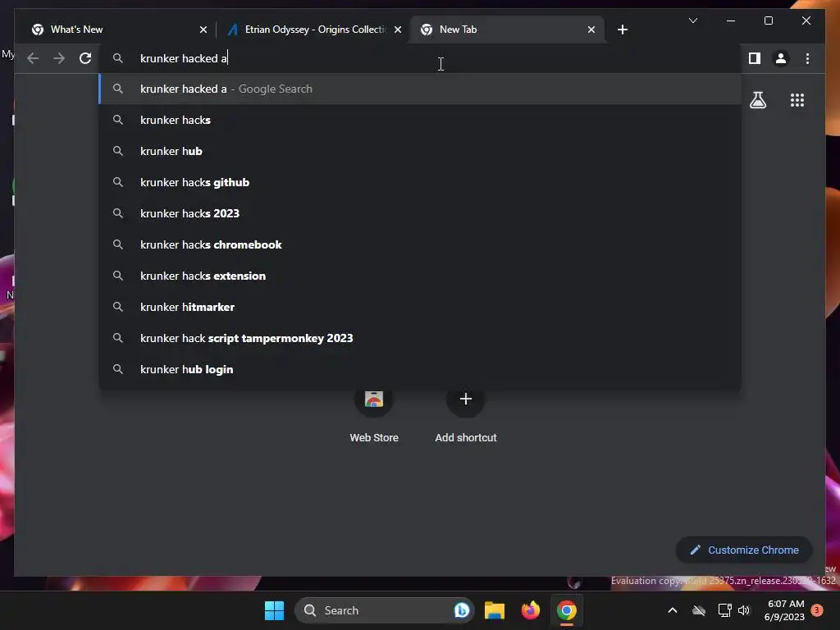Open a new tab with plus button
The height and width of the screenshot is (630, 840).
[622, 30]
